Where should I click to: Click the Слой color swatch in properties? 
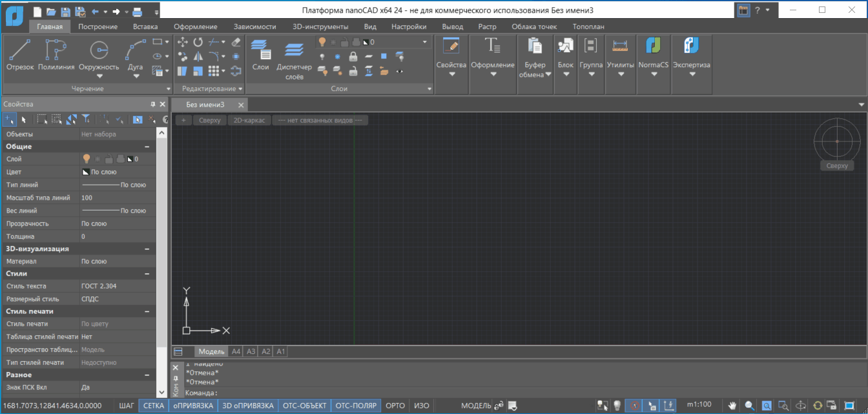click(129, 159)
